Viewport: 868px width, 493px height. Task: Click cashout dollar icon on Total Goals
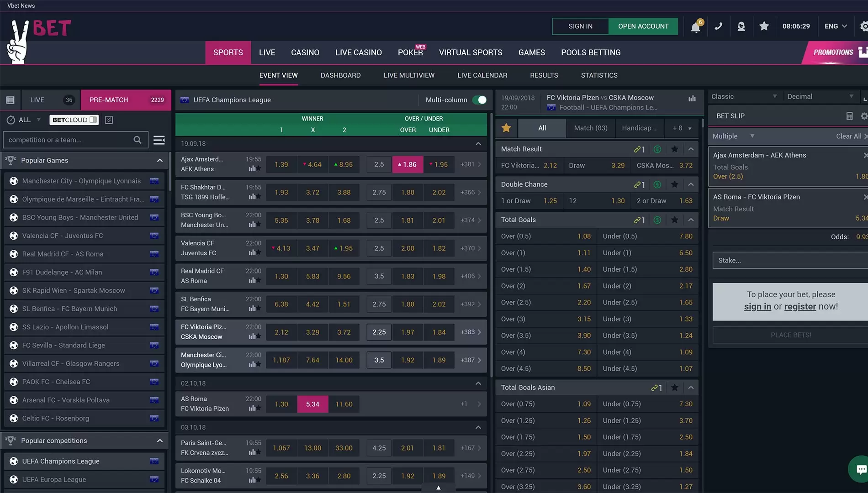point(657,220)
